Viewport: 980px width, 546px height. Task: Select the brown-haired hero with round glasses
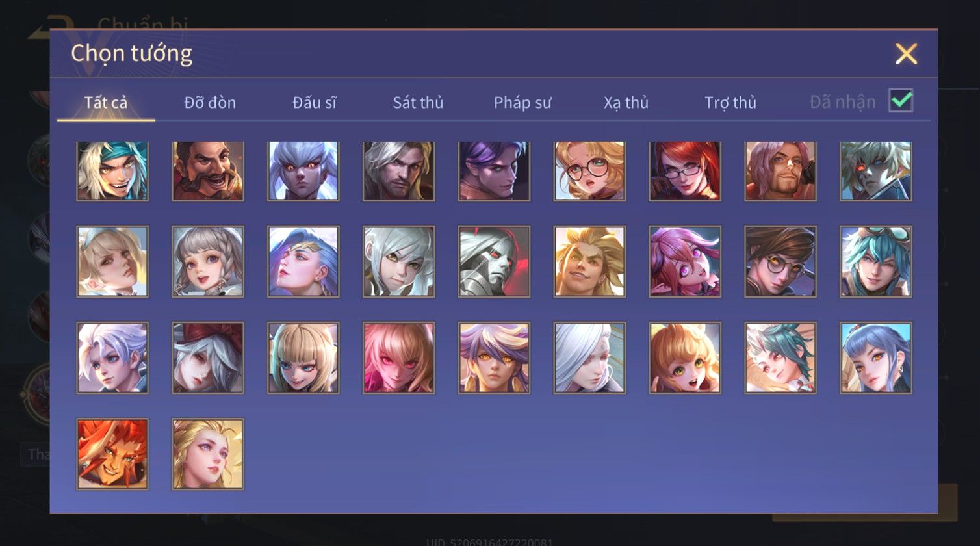[780, 261]
